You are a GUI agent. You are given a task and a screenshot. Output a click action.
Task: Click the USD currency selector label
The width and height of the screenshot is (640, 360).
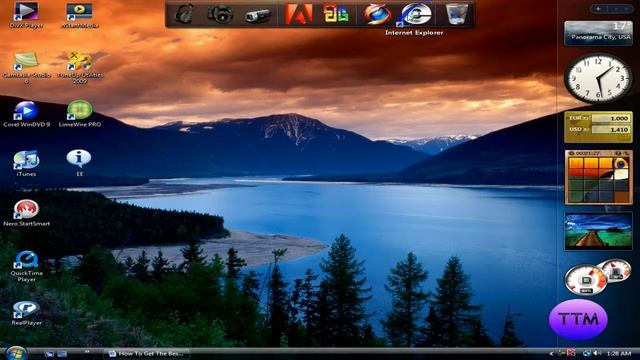tap(578, 129)
